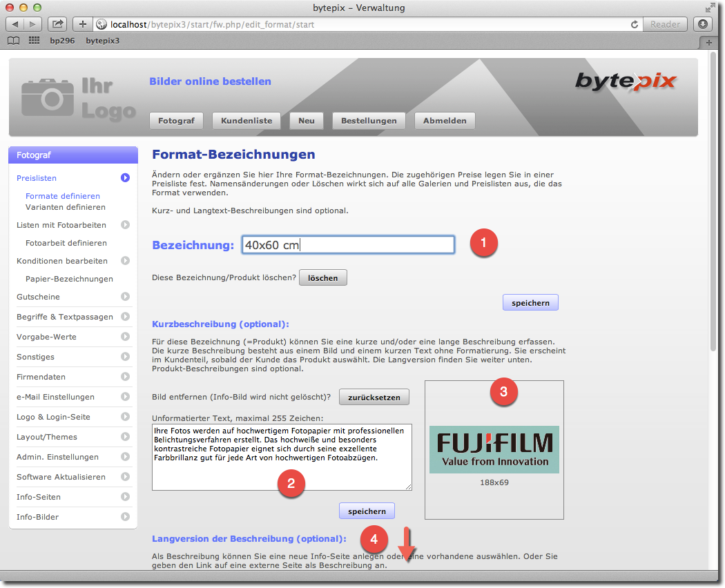Click the bytepix logo in the header
Viewport: 725px width, 588px height.
pos(626,82)
